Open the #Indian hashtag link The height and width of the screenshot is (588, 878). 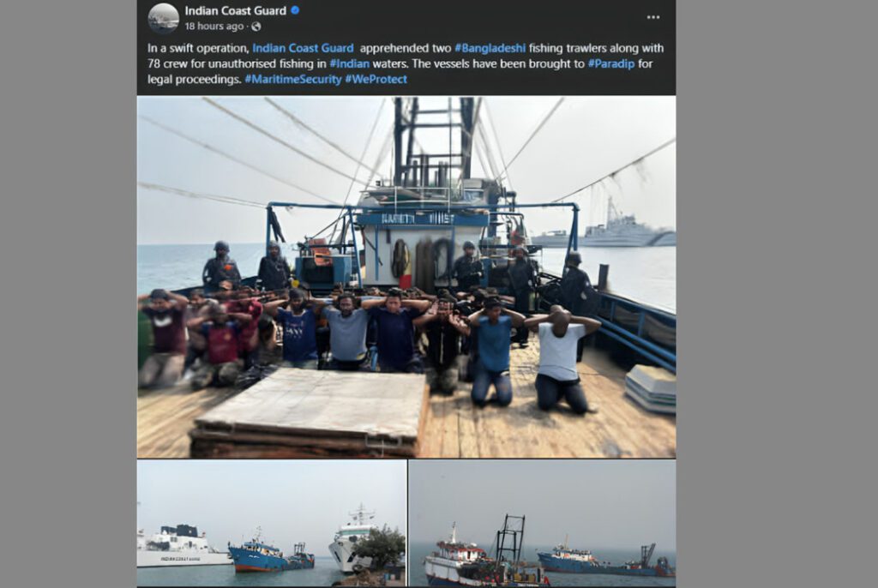click(x=350, y=63)
